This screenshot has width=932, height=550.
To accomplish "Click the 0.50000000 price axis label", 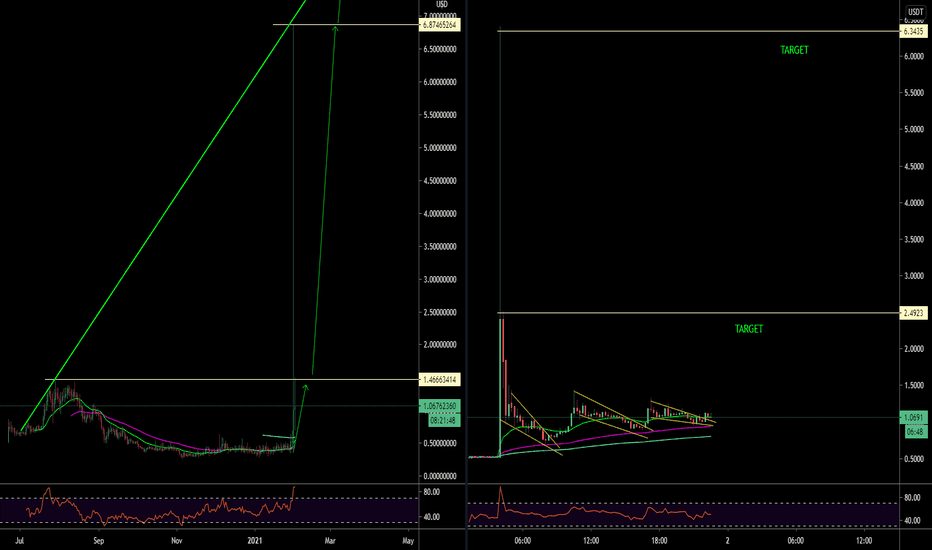I will pyautogui.click(x=440, y=444).
